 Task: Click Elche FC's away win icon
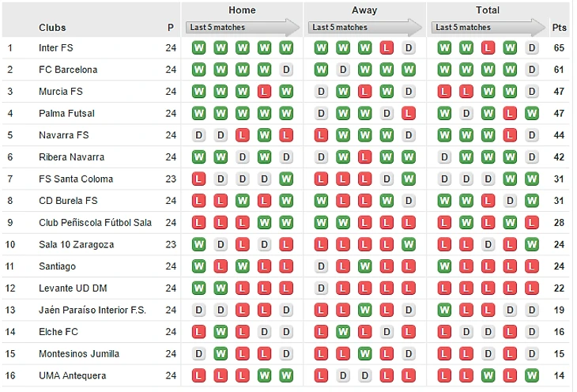point(342,332)
